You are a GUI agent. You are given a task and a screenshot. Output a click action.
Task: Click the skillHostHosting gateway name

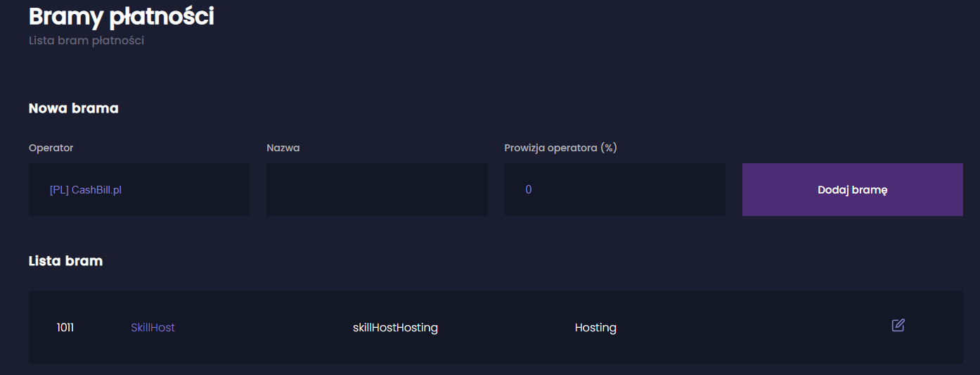tap(395, 328)
